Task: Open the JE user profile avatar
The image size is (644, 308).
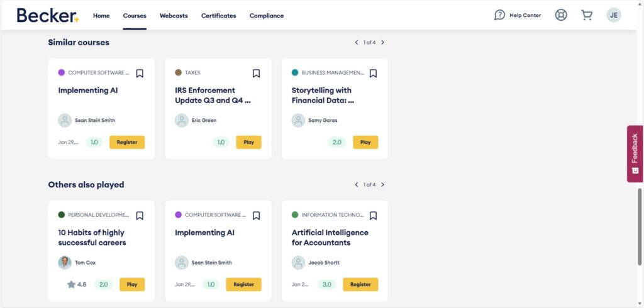Action: pyautogui.click(x=614, y=15)
